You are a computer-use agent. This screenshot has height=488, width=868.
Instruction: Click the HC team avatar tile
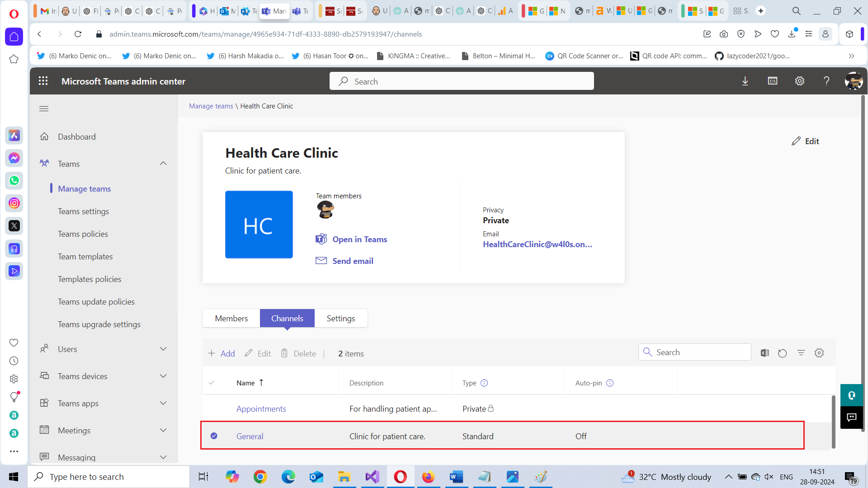(259, 225)
